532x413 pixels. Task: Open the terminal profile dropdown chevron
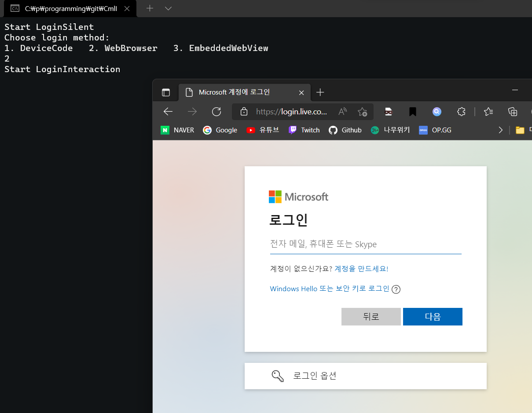pyautogui.click(x=168, y=8)
